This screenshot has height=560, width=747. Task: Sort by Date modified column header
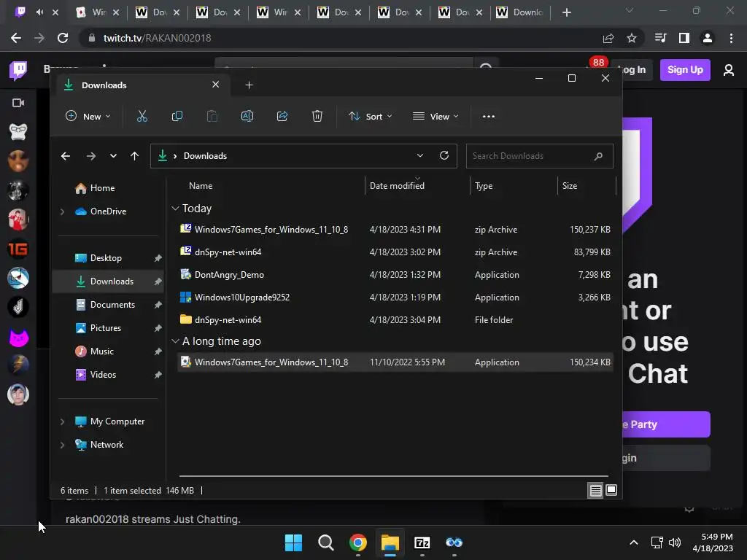click(397, 186)
